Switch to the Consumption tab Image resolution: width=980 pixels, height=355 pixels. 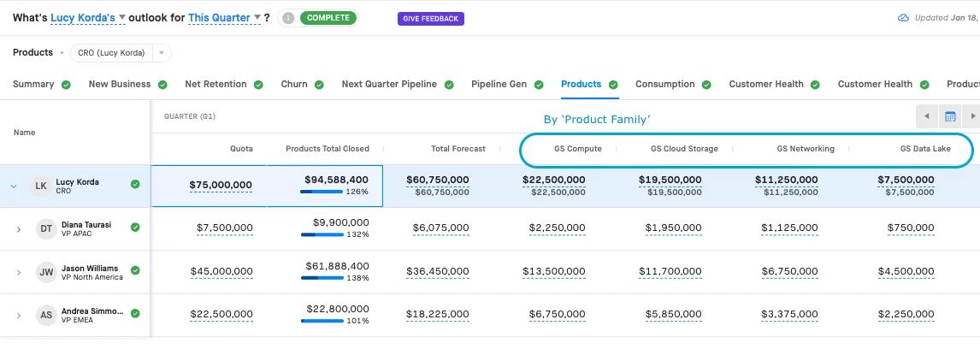point(664,84)
